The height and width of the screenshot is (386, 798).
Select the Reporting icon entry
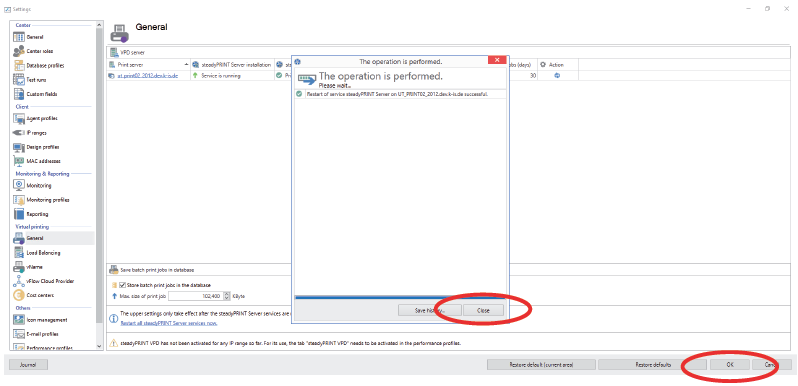19,214
